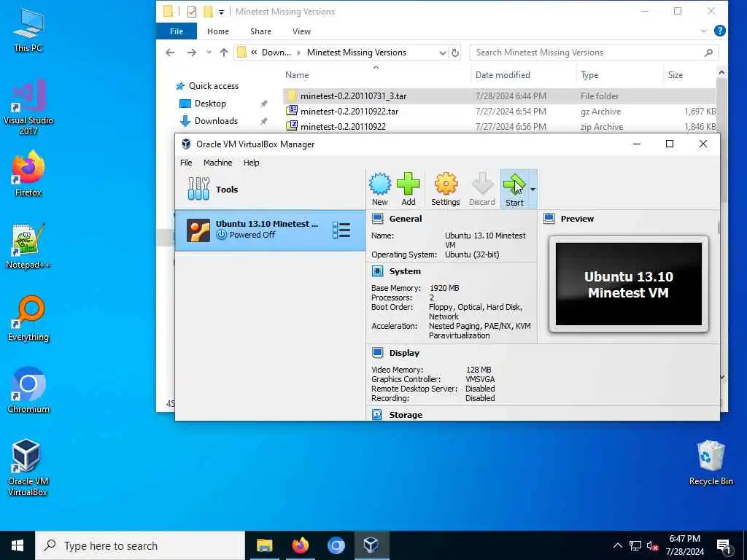The image size is (747, 560).
Task: Click the System section header
Action: coord(404,271)
